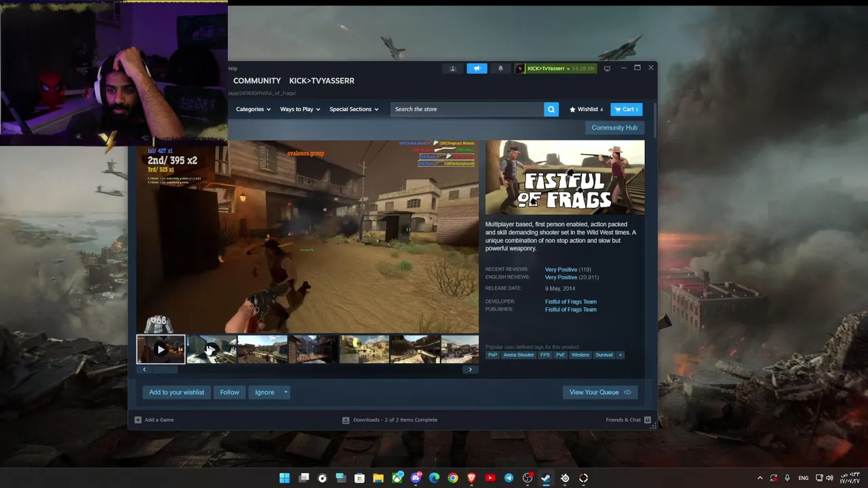Screen dimensions: 868x488
Task: Open Discord from the taskbar
Action: click(416, 478)
